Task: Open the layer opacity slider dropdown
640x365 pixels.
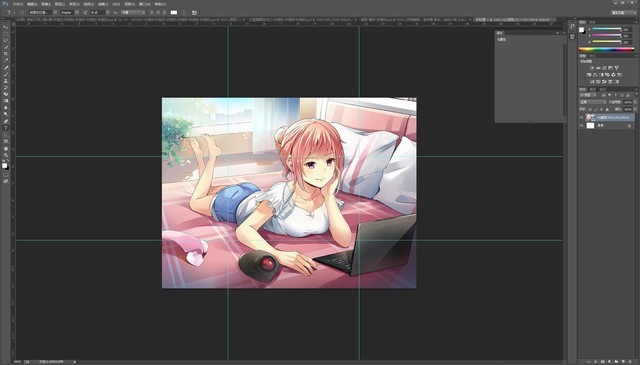Action: click(x=634, y=102)
